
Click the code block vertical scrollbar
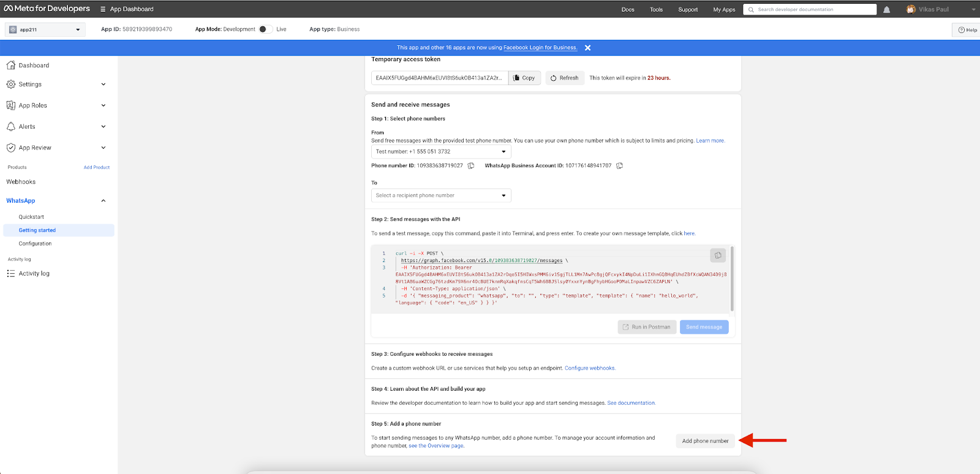[732, 279]
